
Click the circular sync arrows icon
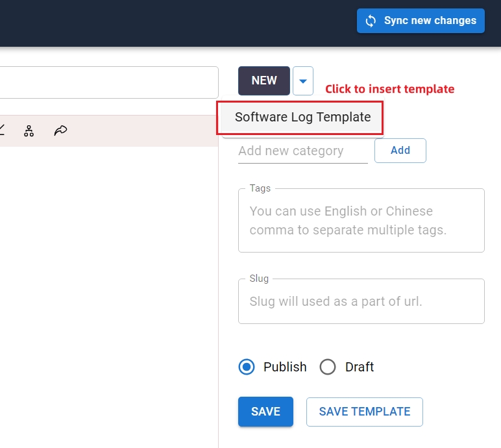point(371,21)
